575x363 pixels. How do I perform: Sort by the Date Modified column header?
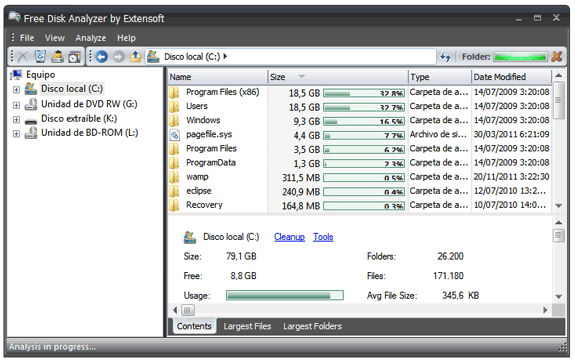[x=511, y=77]
